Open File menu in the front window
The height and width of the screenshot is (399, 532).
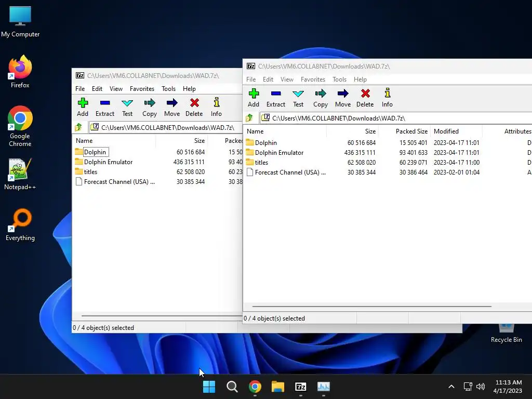pyautogui.click(x=251, y=79)
